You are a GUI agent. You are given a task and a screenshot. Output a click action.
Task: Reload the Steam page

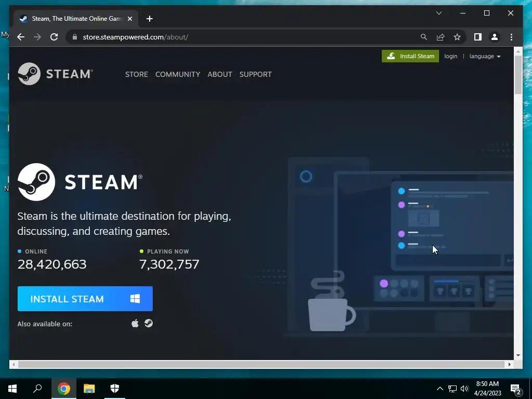(54, 37)
